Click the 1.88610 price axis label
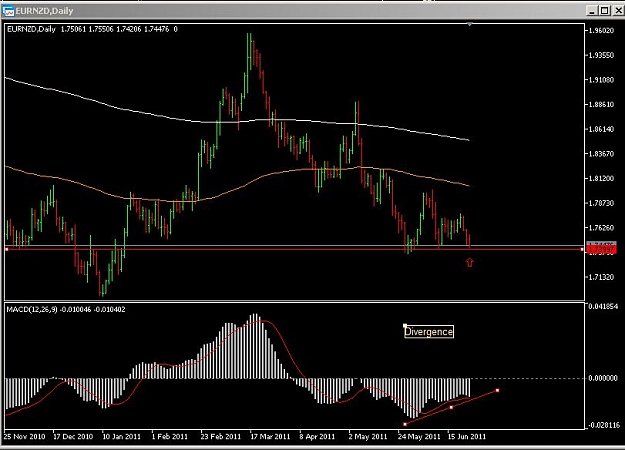625x450 pixels. (x=601, y=105)
